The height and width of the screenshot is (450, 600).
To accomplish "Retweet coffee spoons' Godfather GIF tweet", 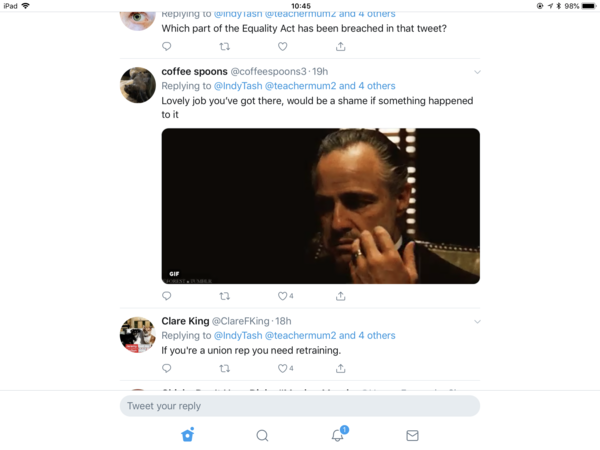I will (224, 296).
